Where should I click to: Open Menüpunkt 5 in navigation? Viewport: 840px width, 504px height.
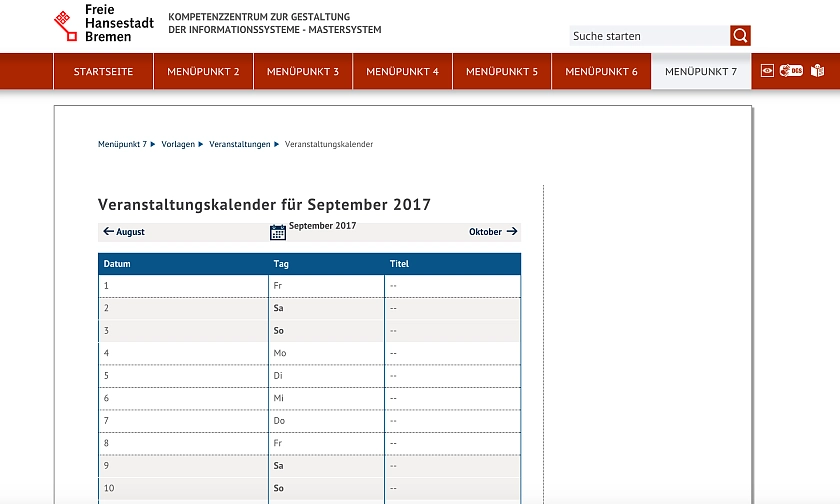(x=502, y=71)
